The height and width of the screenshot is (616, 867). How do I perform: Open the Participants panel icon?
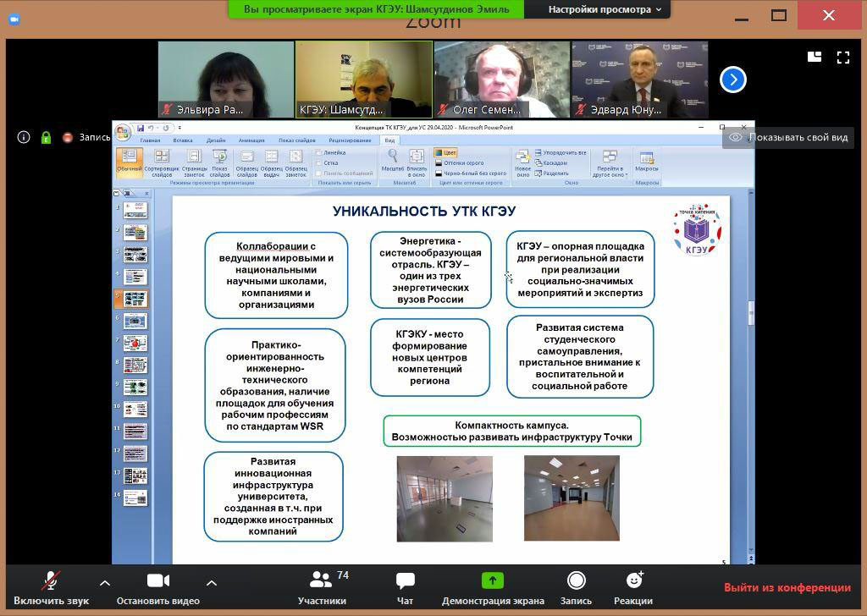(321, 580)
